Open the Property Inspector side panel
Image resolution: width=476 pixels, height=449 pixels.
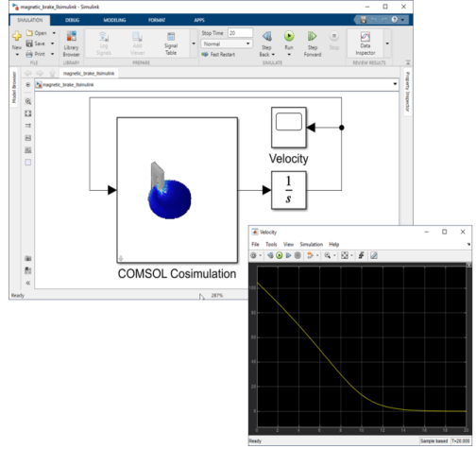pos(407,92)
